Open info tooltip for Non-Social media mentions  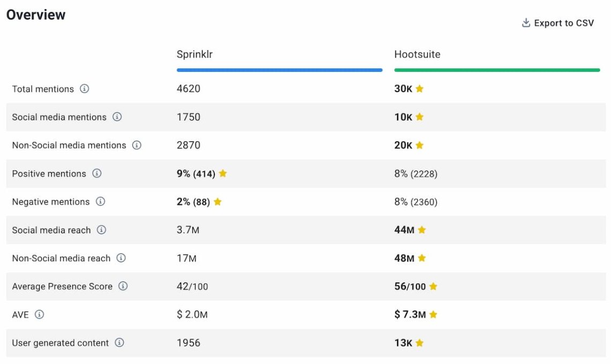137,145
